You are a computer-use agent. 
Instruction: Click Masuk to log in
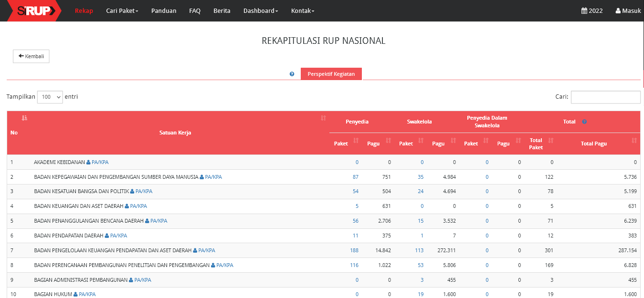click(628, 10)
